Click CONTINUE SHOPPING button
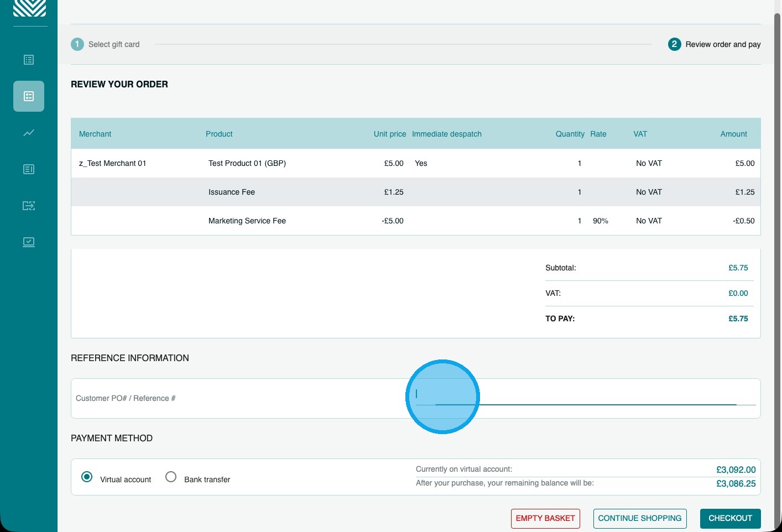782x532 pixels. [x=640, y=519]
